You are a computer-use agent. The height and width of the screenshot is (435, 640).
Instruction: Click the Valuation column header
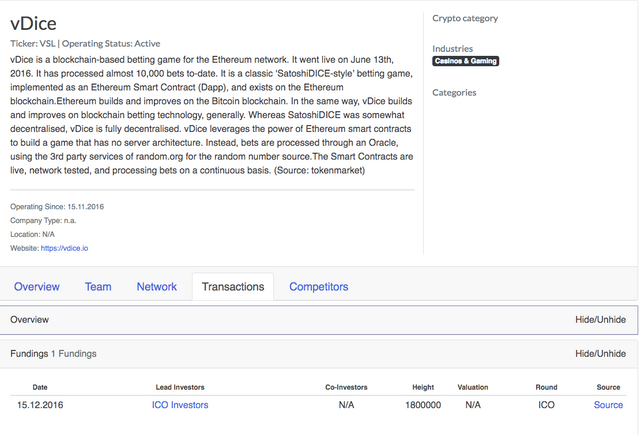tap(473, 387)
